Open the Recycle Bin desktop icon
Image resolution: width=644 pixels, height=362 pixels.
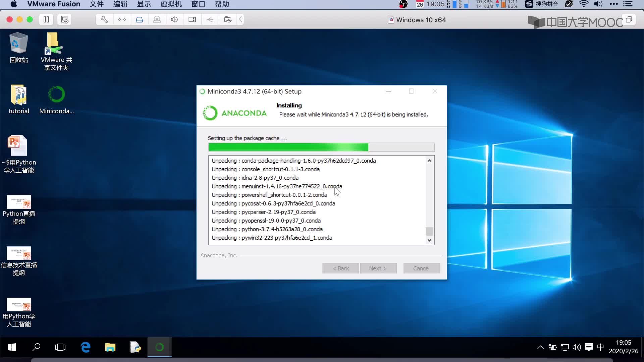coord(19,48)
